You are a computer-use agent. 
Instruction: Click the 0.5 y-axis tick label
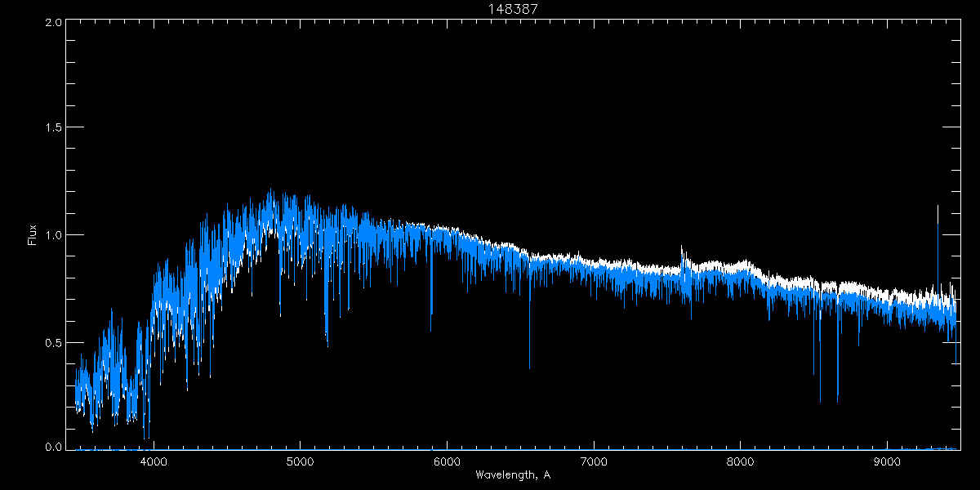click(x=53, y=342)
